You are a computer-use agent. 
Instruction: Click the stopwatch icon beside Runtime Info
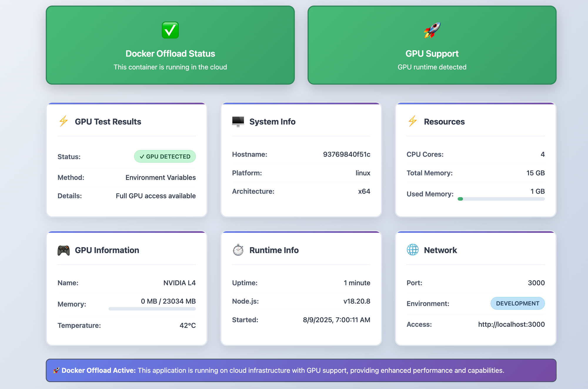coord(238,250)
